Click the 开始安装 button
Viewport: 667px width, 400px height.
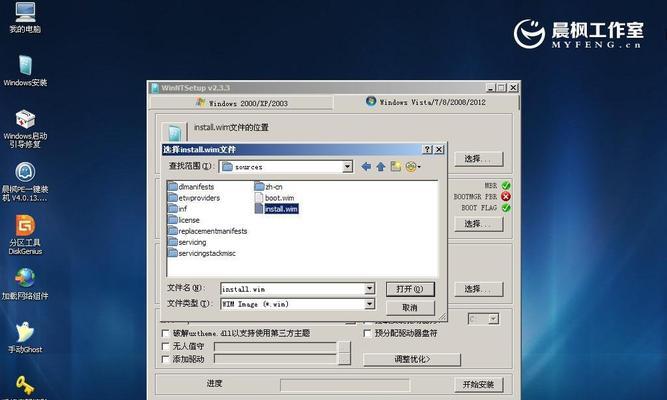pos(479,385)
